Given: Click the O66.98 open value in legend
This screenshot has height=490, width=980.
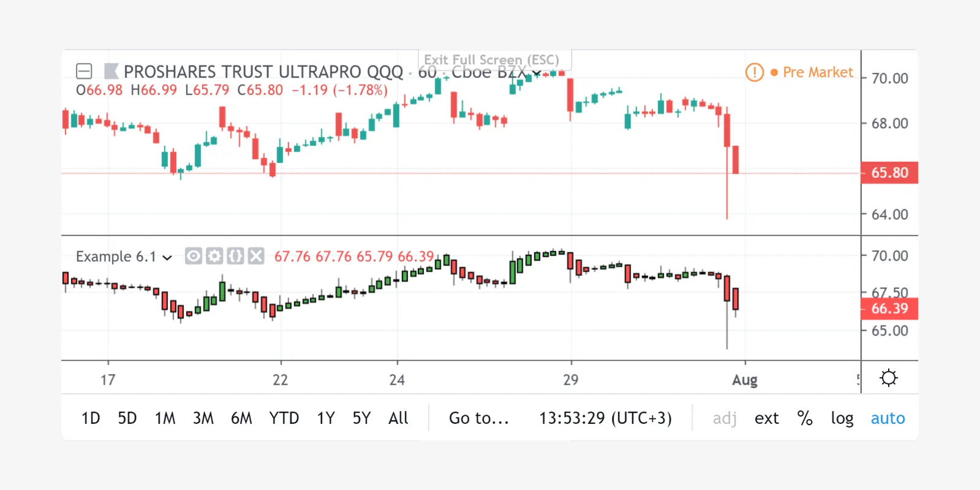Looking at the screenshot, I should (99, 90).
